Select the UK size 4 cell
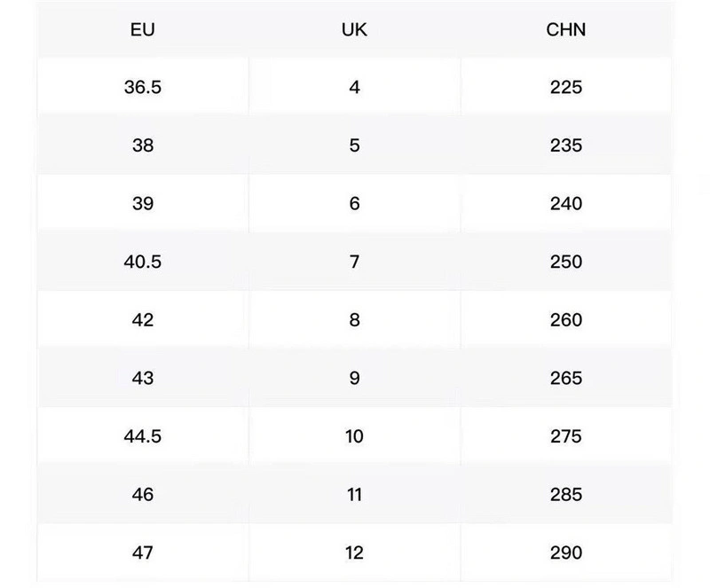The width and height of the screenshot is (710, 588). click(354, 87)
